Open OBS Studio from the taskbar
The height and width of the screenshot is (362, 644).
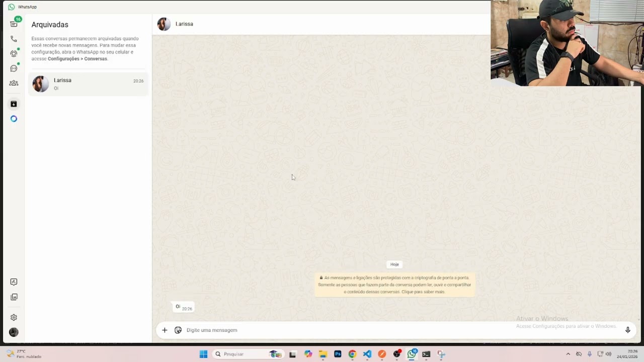click(397, 354)
